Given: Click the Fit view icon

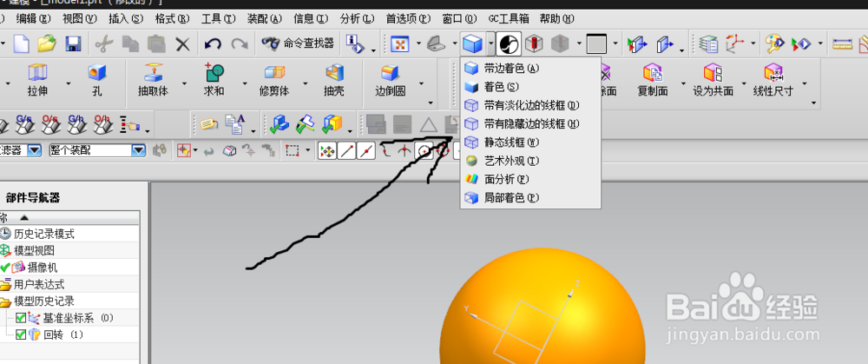Looking at the screenshot, I should pyautogui.click(x=399, y=43).
